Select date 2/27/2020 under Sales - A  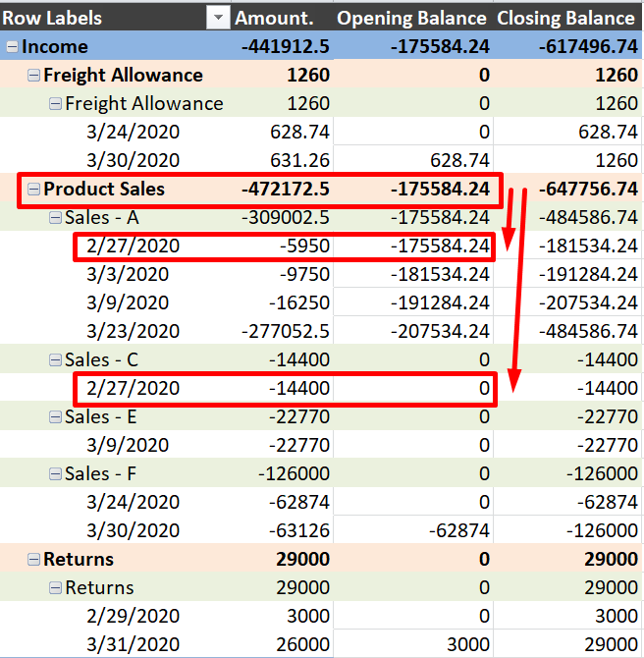coord(133,246)
